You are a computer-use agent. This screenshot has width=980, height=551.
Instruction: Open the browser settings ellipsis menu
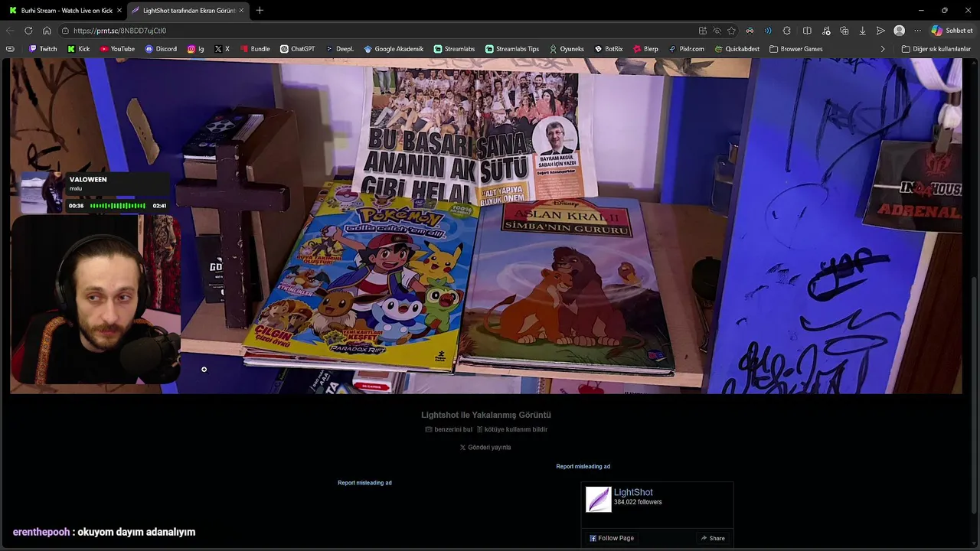pos(917,31)
